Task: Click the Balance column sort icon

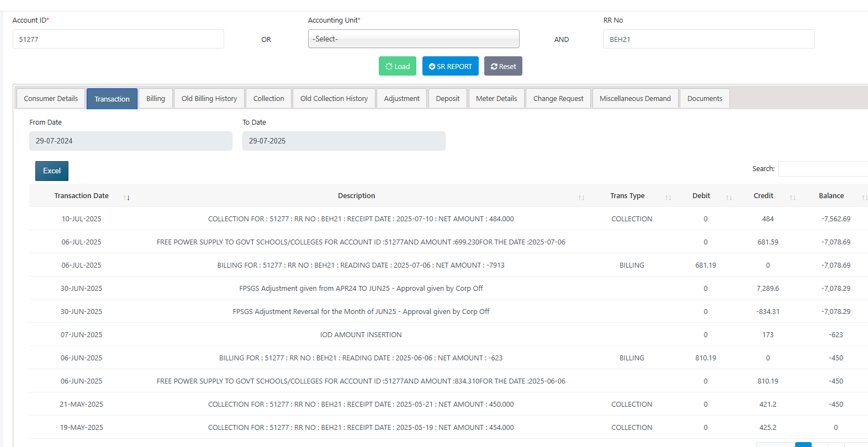Action: [x=864, y=198]
